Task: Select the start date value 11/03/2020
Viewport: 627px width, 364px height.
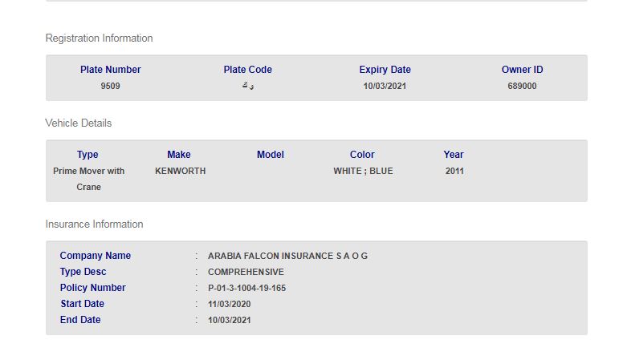Action: [229, 304]
